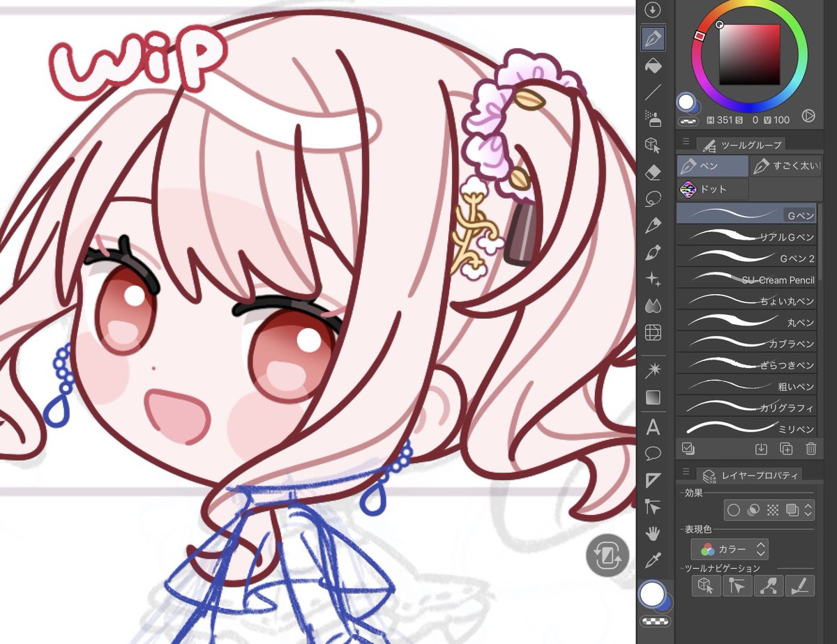The image size is (837, 644).
Task: Choose the Gペン brush
Action: coord(746,213)
